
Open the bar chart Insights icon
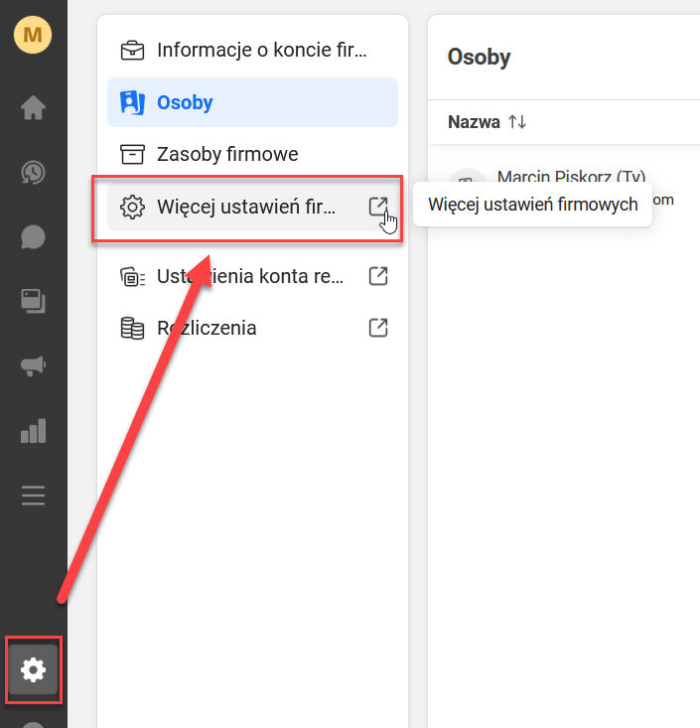(34, 430)
